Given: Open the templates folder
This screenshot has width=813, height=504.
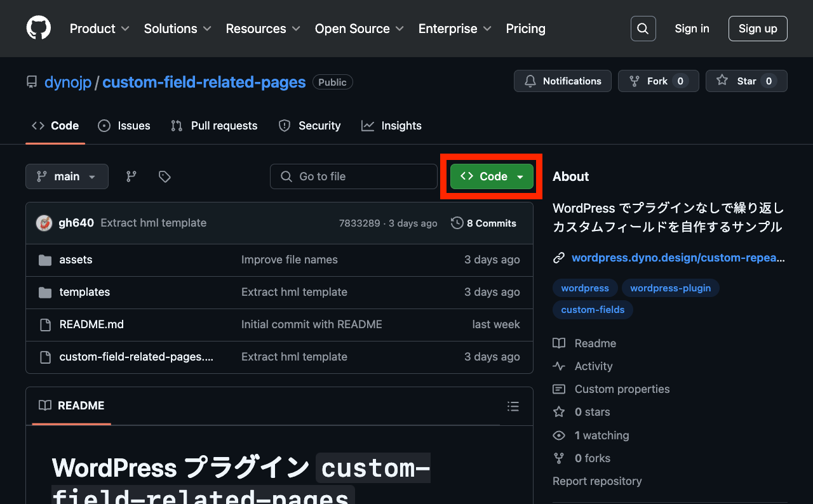Looking at the screenshot, I should 84,292.
